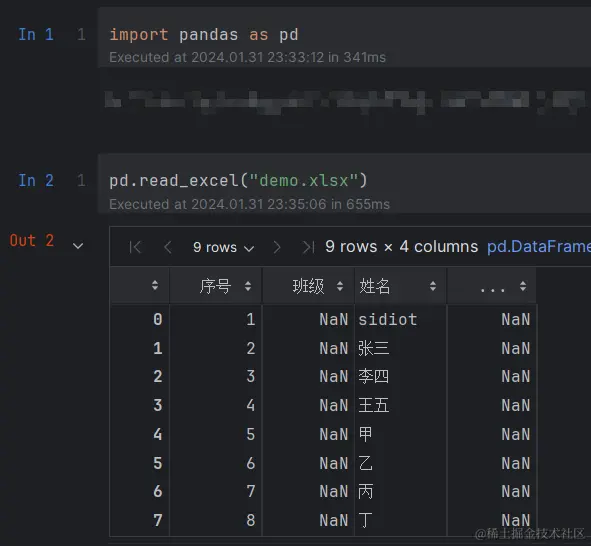Click the "demo.xlsx" string in code
This screenshot has width=591, height=546.
point(303,181)
